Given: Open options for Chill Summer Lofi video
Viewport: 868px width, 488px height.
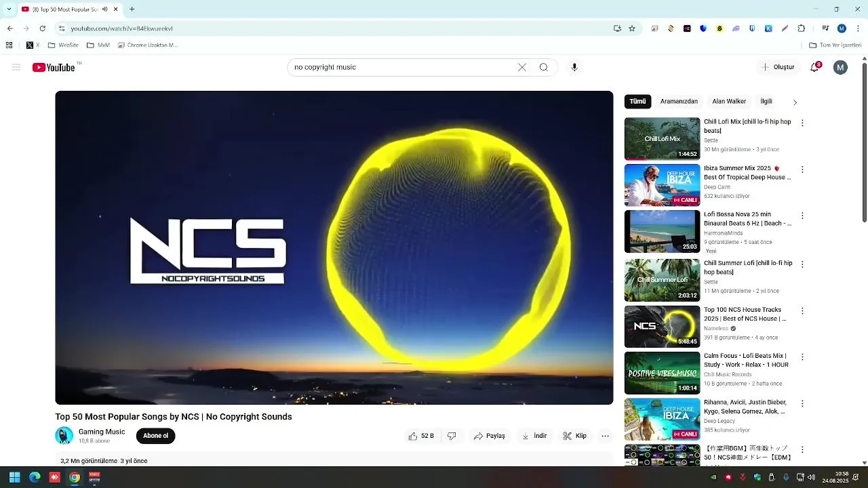Looking at the screenshot, I should (x=802, y=264).
